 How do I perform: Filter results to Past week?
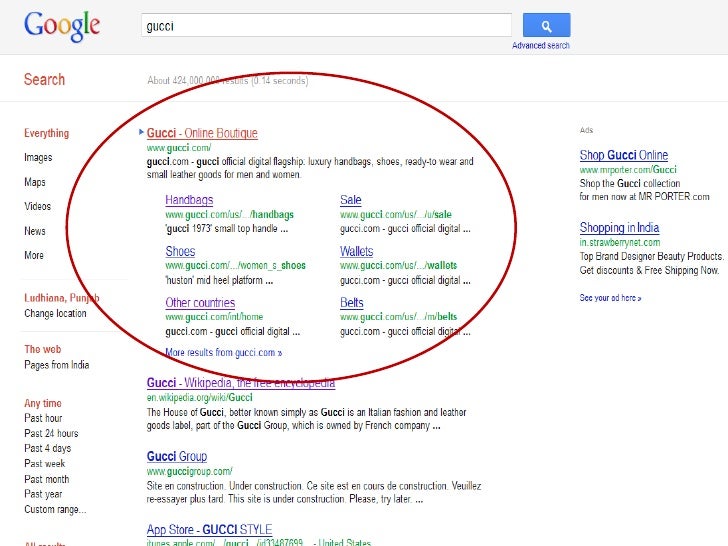pos(45,463)
